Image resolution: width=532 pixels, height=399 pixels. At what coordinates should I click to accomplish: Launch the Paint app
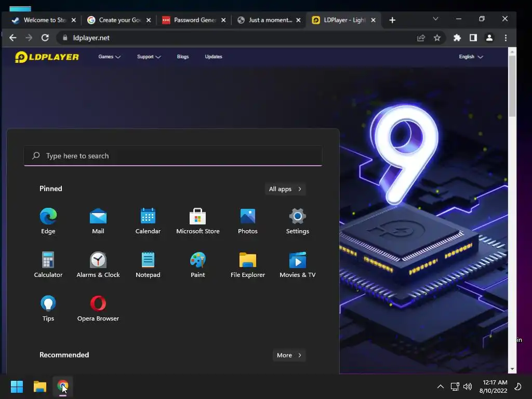pos(198,264)
